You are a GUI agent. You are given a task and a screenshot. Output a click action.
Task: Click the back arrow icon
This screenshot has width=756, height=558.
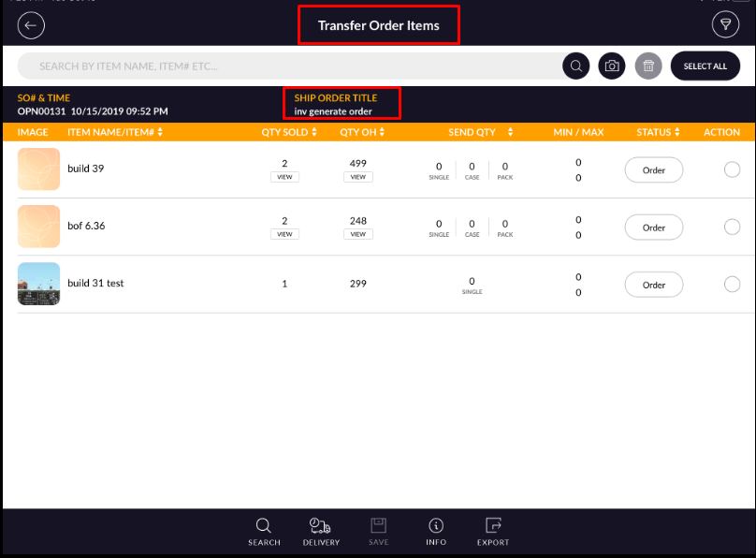(x=31, y=25)
